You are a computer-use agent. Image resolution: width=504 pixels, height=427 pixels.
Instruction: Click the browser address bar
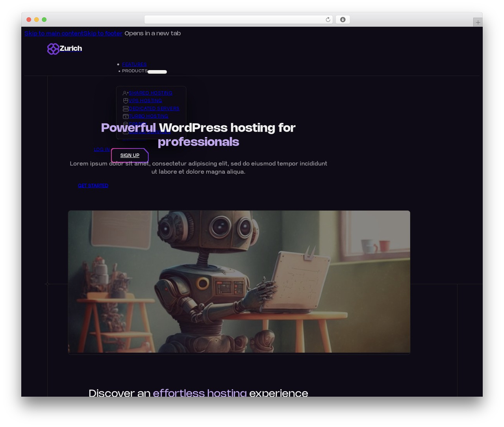point(239,20)
